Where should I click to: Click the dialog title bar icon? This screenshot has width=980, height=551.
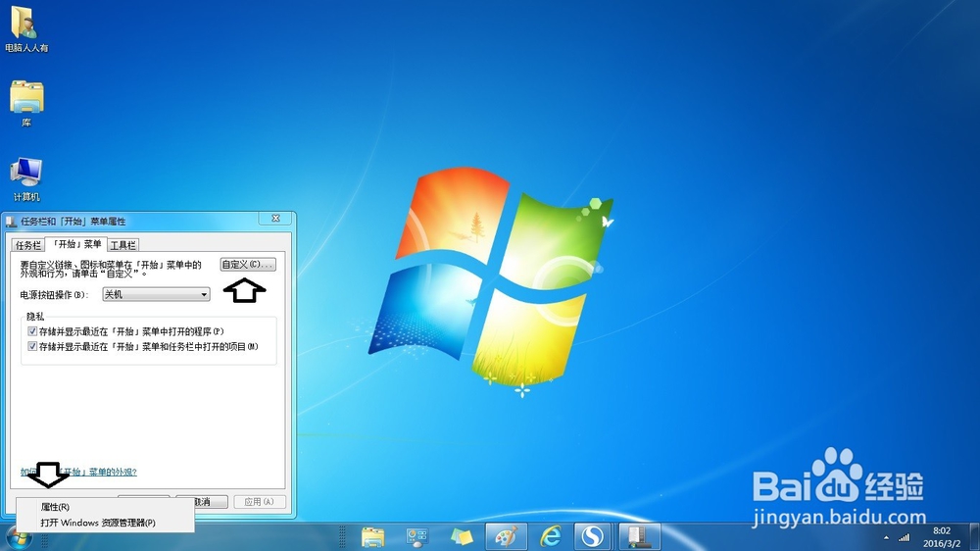coord(11,222)
